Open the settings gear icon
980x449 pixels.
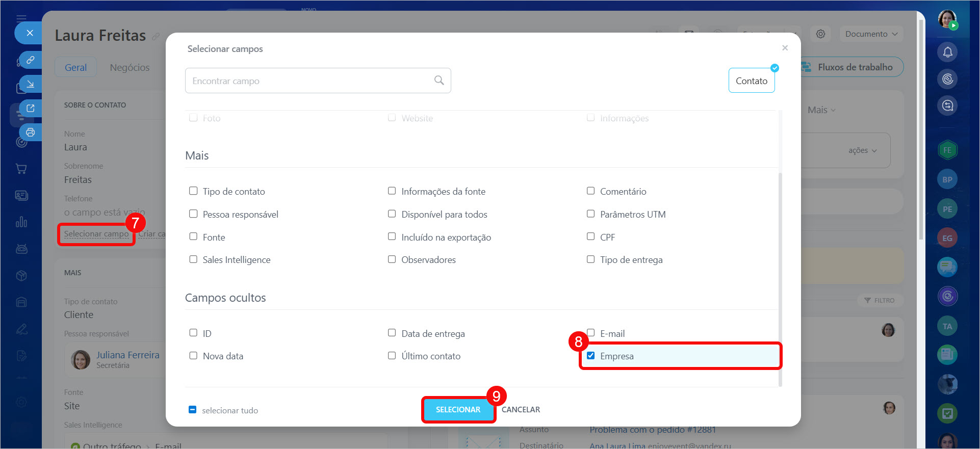(820, 34)
